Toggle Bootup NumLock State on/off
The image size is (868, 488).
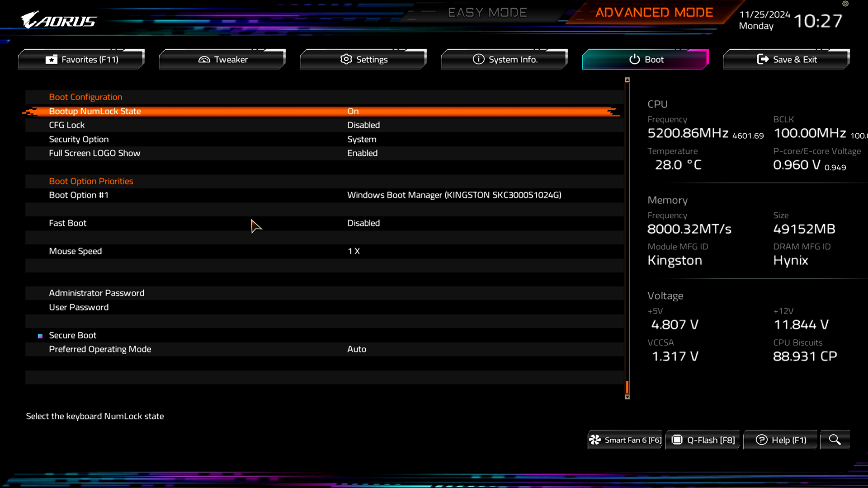pyautogui.click(x=322, y=111)
